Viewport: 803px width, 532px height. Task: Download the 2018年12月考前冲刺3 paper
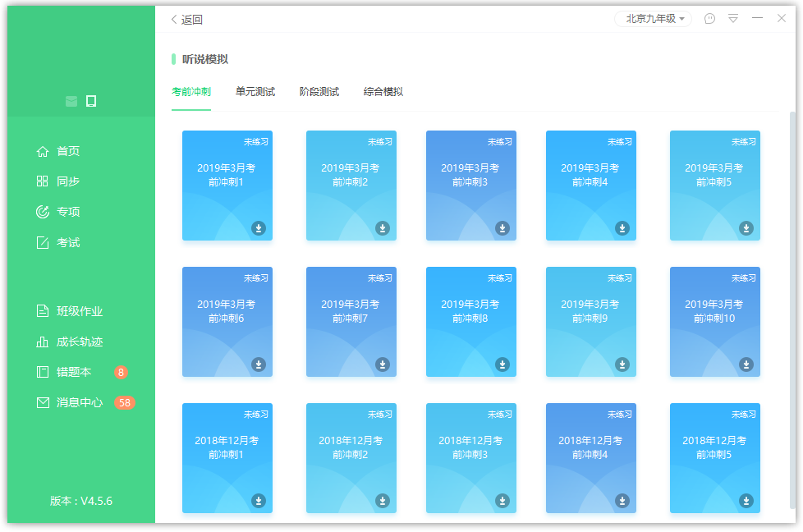coord(502,500)
